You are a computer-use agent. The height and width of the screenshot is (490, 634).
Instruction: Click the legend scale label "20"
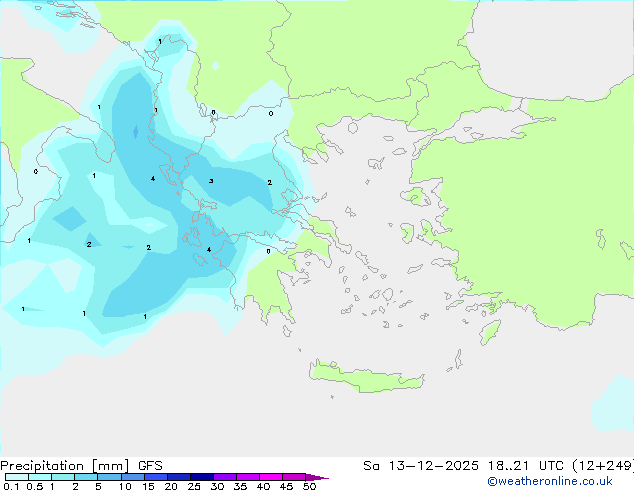[171, 486]
